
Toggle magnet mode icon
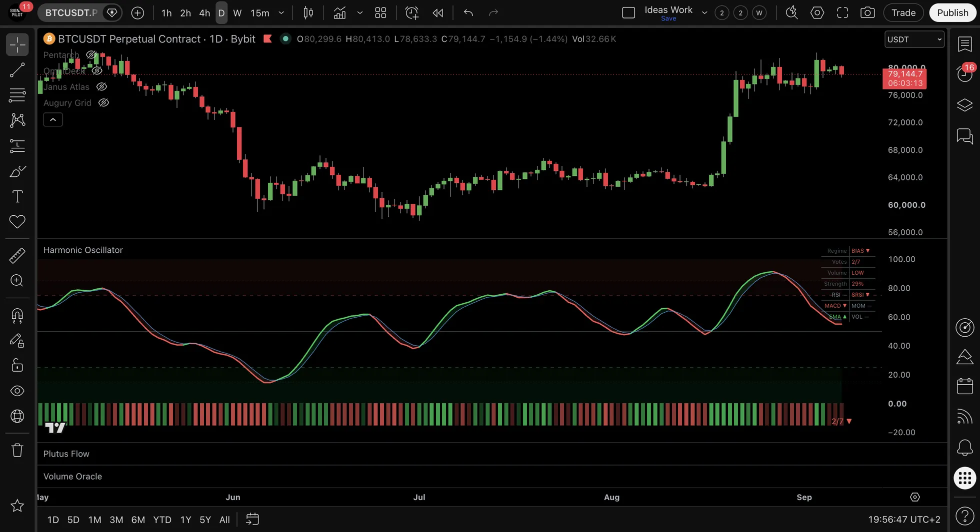point(17,316)
